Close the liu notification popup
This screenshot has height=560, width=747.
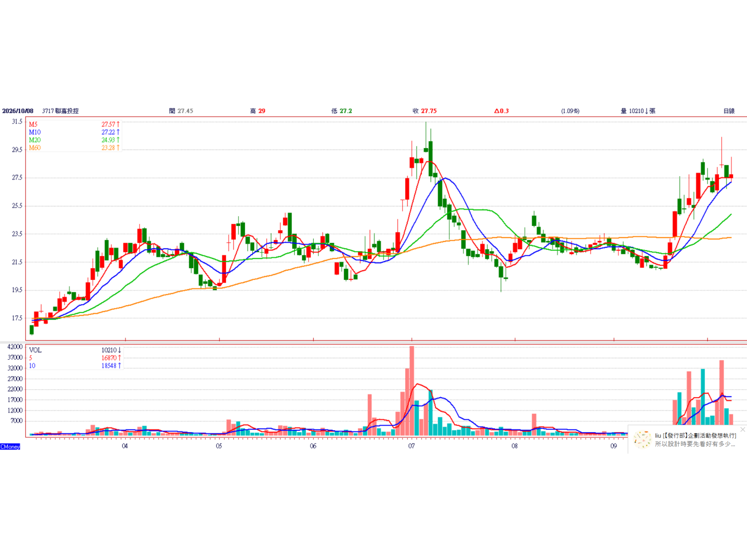coord(742,429)
